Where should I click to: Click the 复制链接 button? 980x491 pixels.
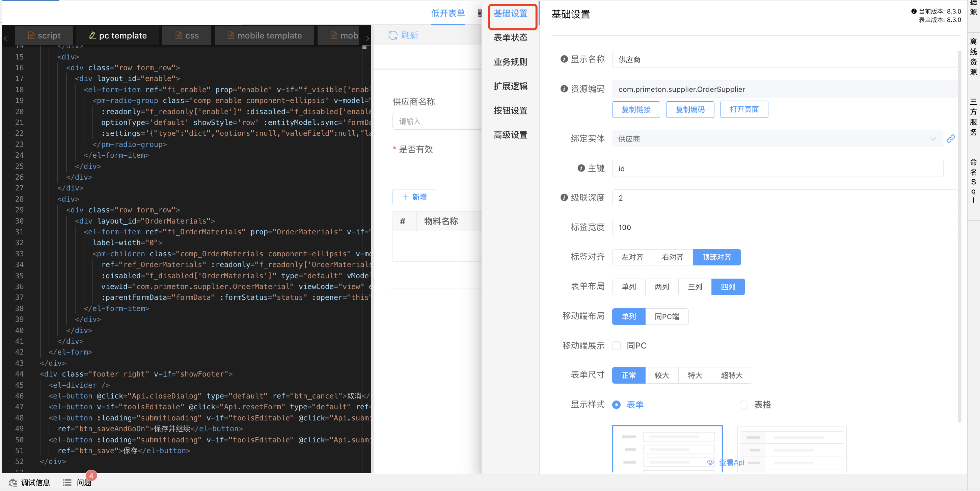click(x=636, y=110)
